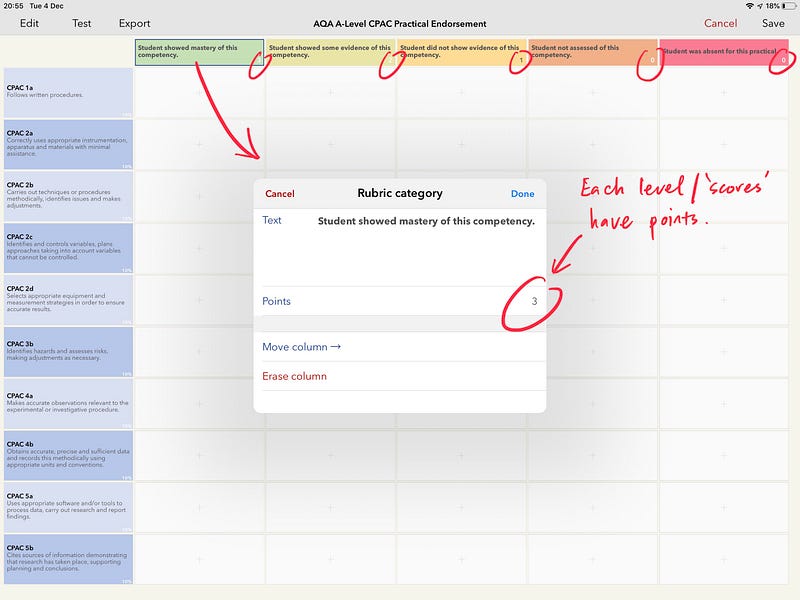This screenshot has width=800, height=600.
Task: Select the 'absent for this practical' column header
Action: (x=724, y=52)
